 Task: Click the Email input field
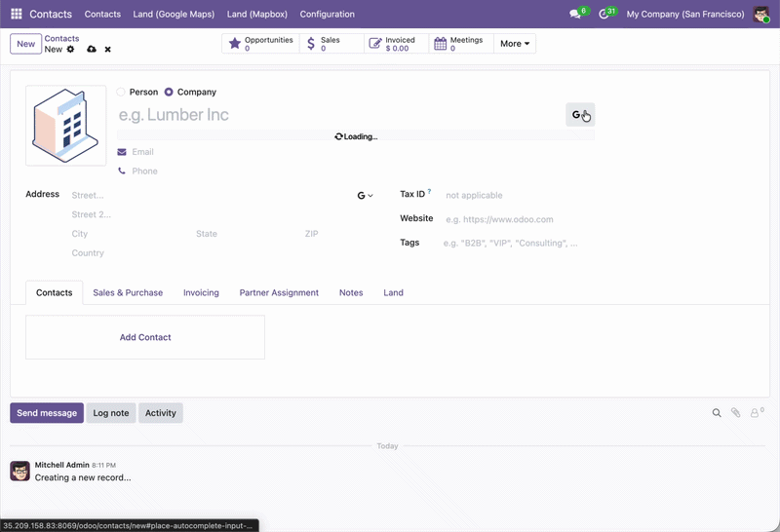(x=362, y=152)
